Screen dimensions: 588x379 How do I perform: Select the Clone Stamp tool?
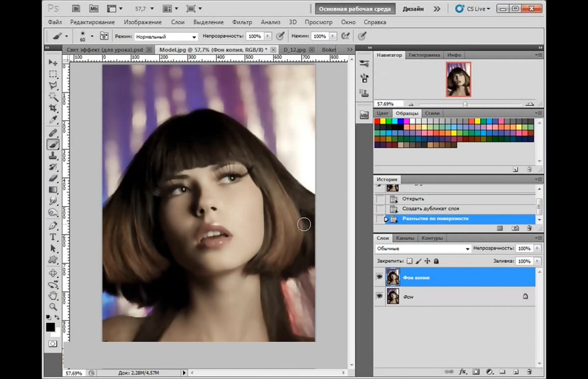[53, 155]
